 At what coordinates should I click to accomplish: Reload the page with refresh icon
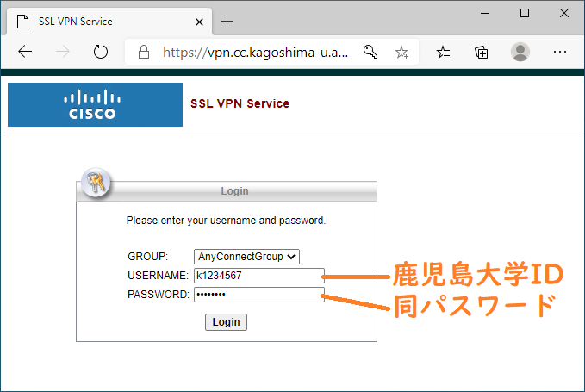point(100,52)
